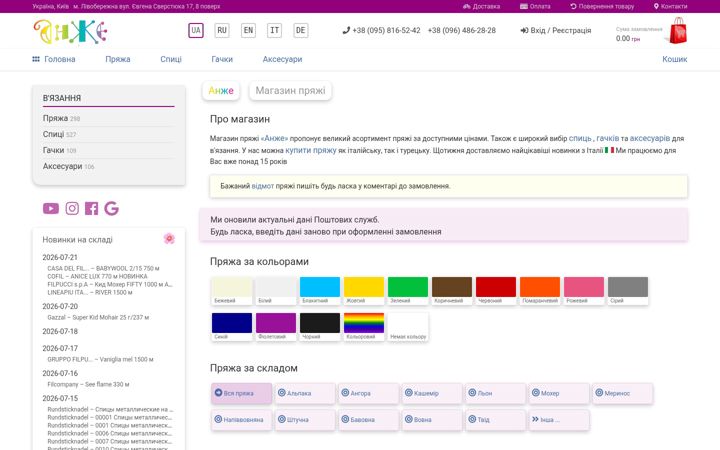Call phone number +38 (096) 486-28-28

462,30
